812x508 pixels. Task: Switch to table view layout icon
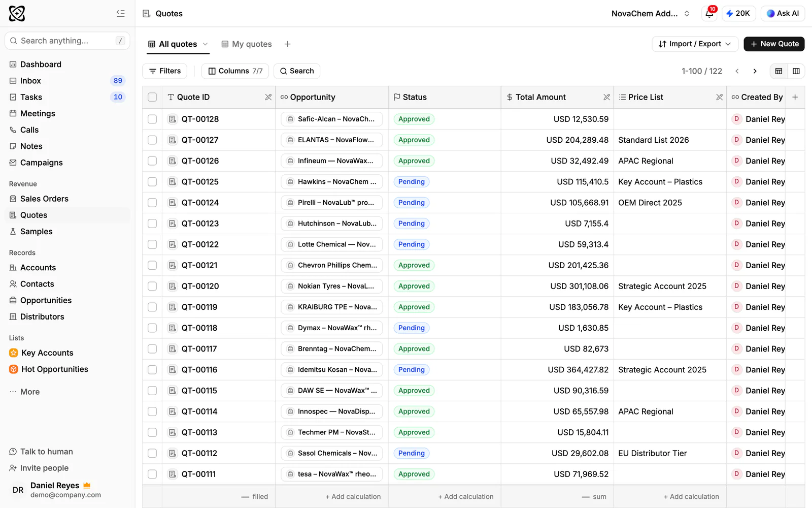click(779, 71)
